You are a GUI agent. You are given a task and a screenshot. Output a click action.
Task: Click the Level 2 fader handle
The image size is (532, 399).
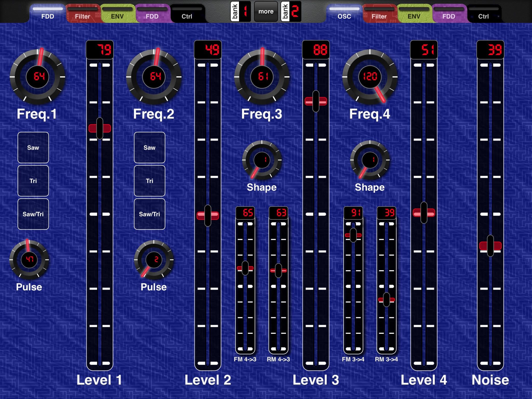pyautogui.click(x=208, y=216)
